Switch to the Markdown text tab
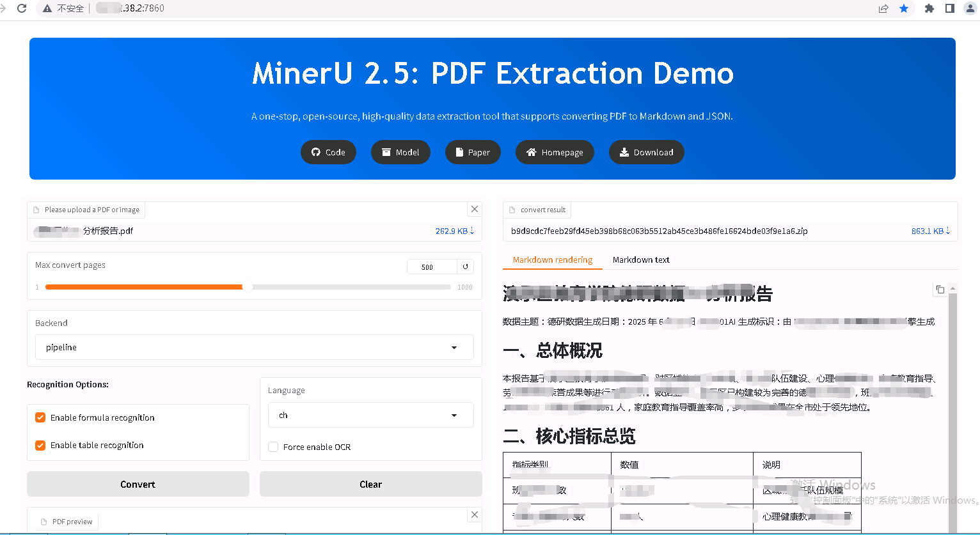This screenshot has width=980, height=535. click(641, 260)
